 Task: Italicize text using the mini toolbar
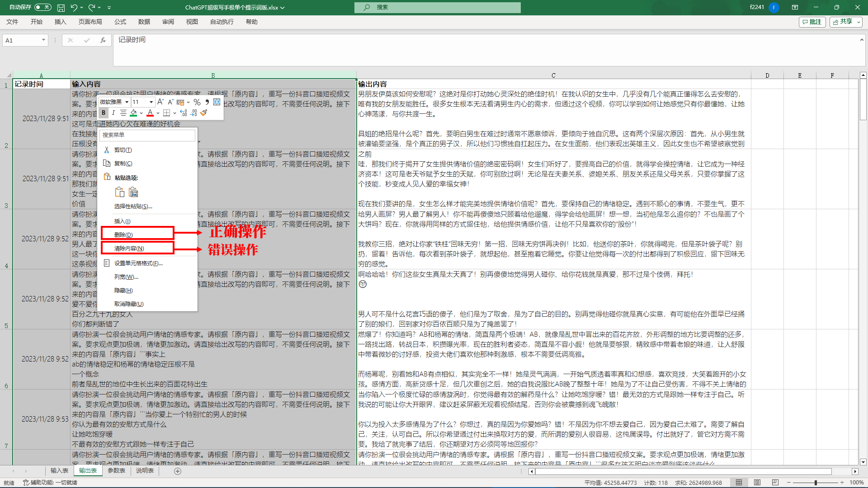pyautogui.click(x=113, y=113)
